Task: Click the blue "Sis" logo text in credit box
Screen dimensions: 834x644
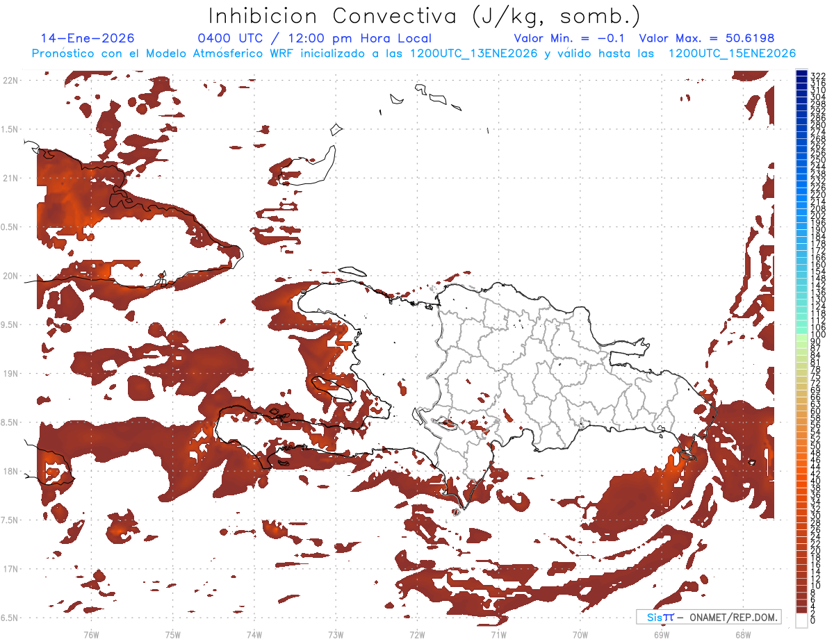Action: tap(653, 617)
